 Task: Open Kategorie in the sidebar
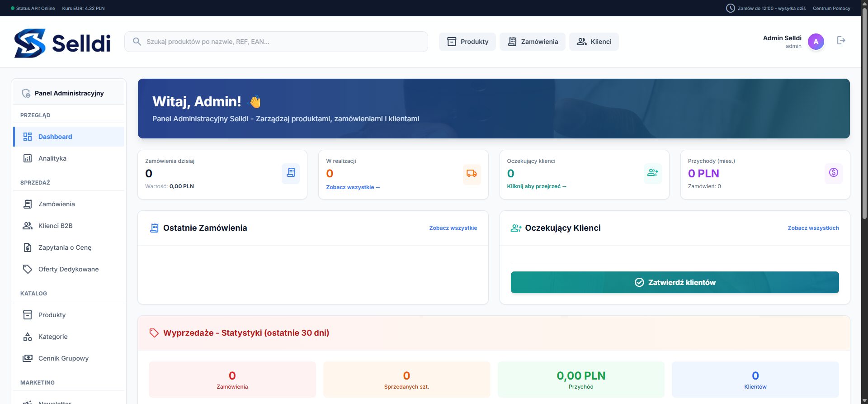click(x=69, y=337)
